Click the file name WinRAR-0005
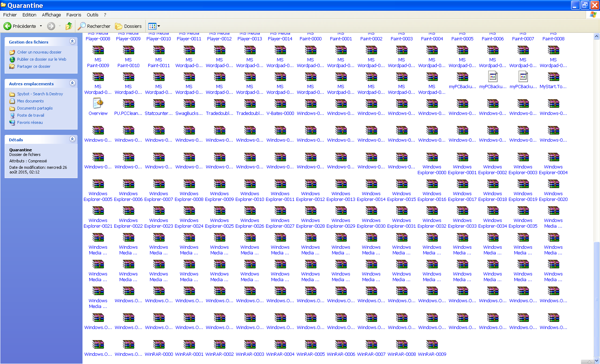 point(310,354)
